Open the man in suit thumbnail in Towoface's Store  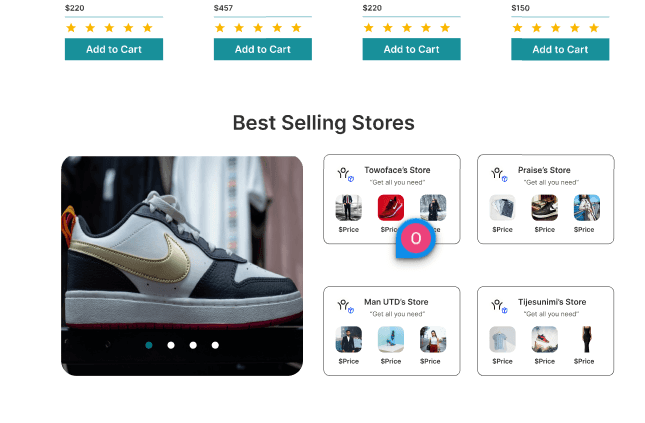pyautogui.click(x=348, y=208)
